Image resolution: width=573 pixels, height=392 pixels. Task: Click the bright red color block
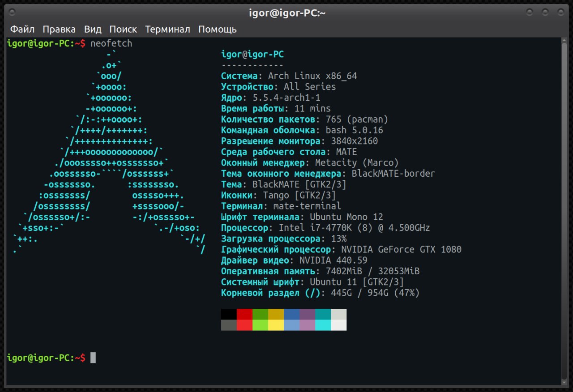click(244, 325)
